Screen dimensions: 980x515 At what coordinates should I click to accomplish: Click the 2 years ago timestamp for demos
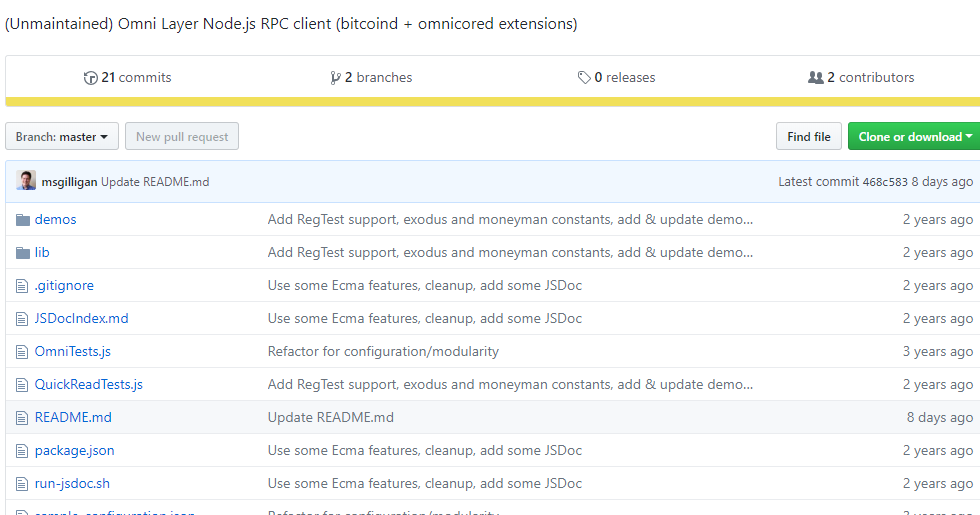point(938,219)
